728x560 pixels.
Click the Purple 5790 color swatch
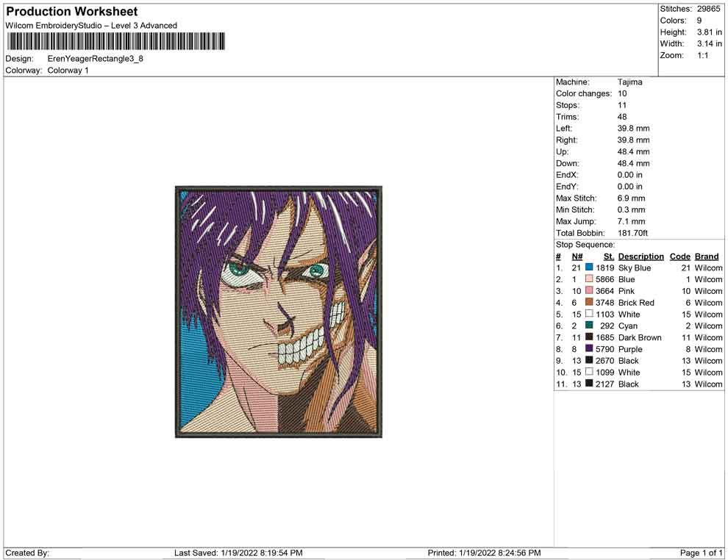pos(589,348)
